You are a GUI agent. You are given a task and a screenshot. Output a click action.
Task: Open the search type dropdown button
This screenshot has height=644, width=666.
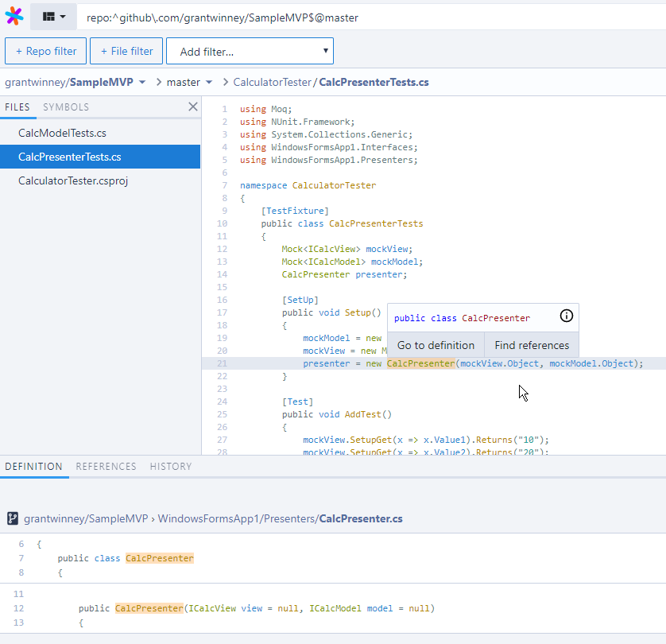(x=54, y=17)
